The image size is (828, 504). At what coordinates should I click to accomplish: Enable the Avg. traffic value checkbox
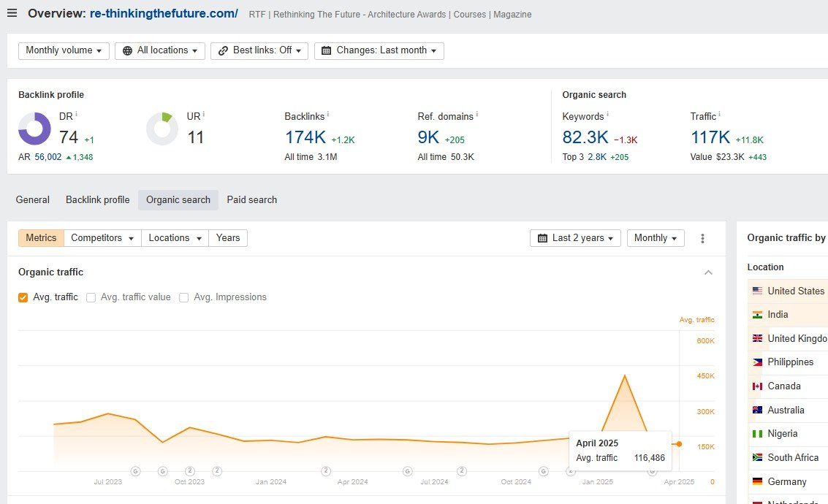pyautogui.click(x=91, y=297)
